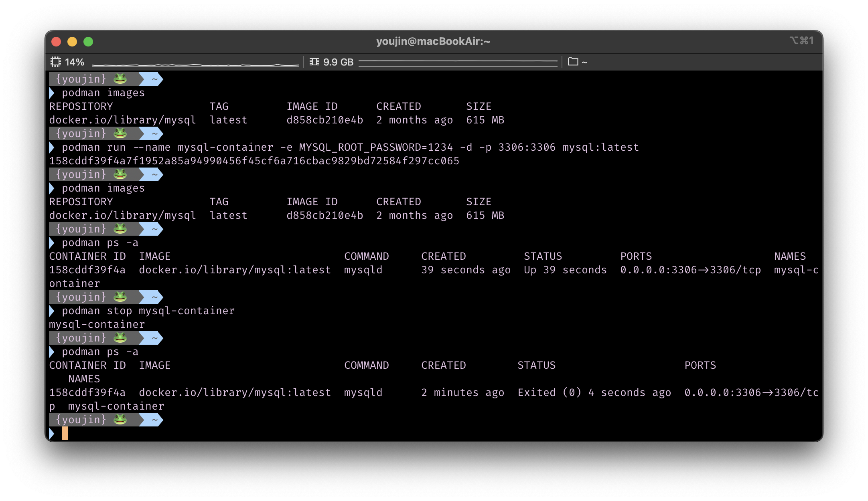Click the 9.9 GB memory label

click(x=338, y=62)
